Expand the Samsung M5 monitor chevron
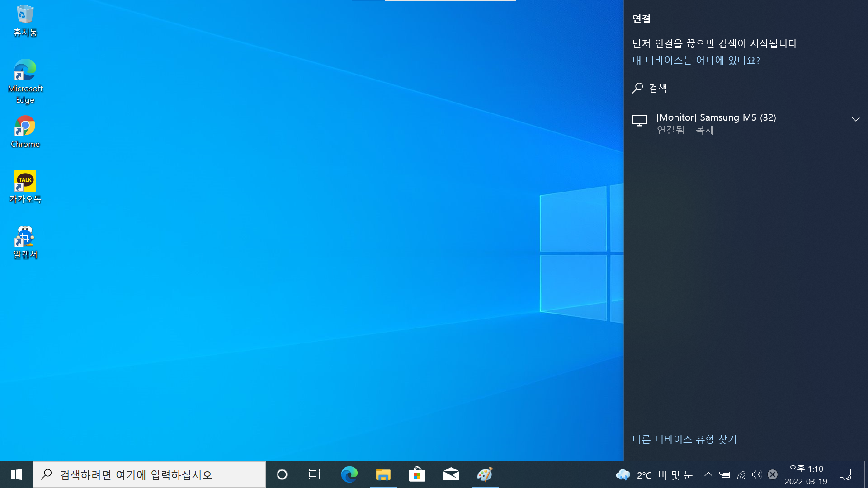This screenshot has height=488, width=868. click(x=855, y=119)
